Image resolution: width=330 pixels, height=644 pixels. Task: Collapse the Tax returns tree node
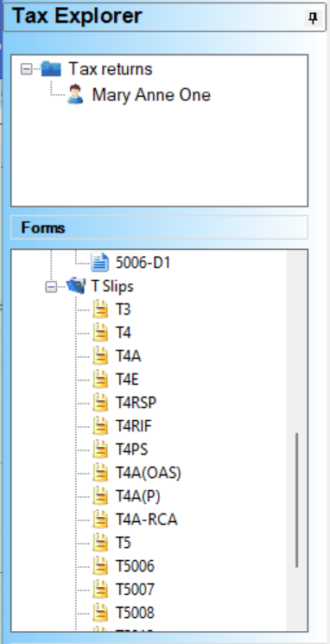[x=26, y=69]
